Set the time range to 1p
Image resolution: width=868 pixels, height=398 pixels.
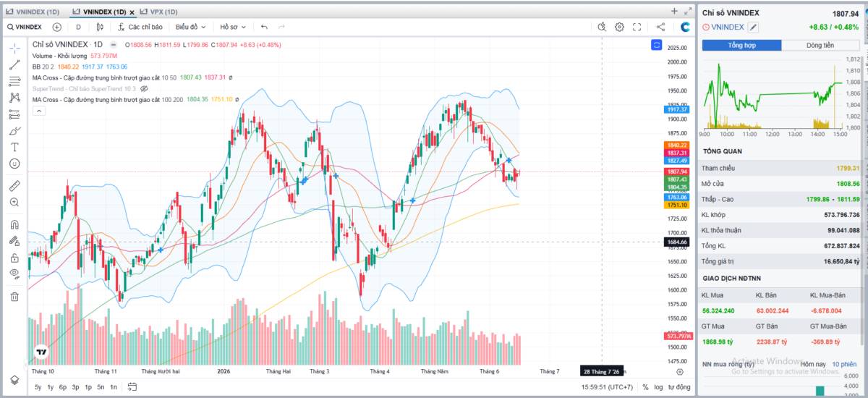tap(88, 387)
